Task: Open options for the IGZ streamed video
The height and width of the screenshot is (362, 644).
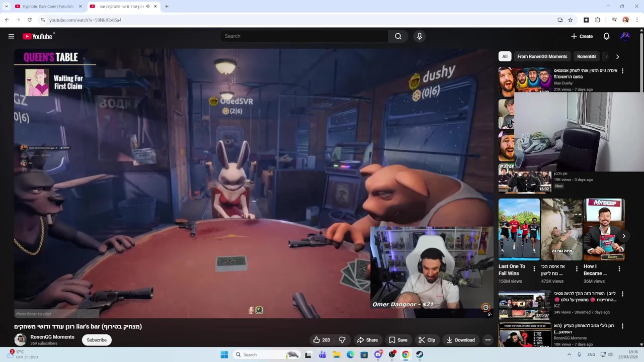Action: (622, 294)
